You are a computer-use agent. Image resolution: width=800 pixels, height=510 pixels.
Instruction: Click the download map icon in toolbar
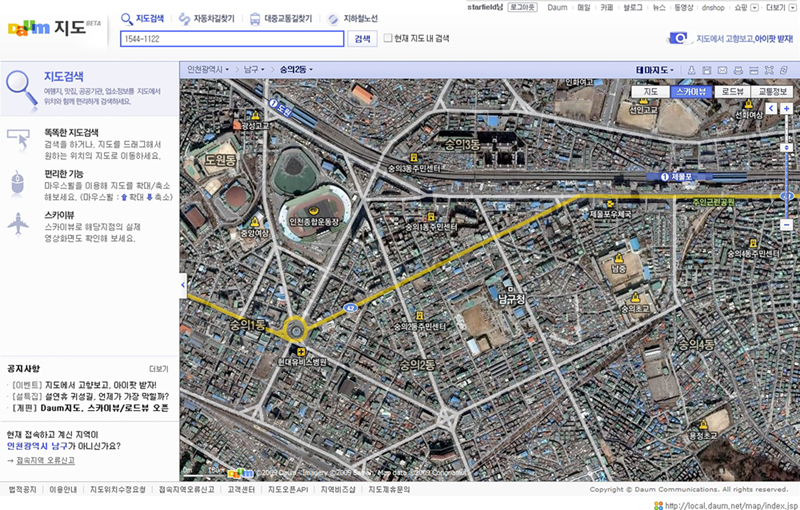pyautogui.click(x=691, y=70)
